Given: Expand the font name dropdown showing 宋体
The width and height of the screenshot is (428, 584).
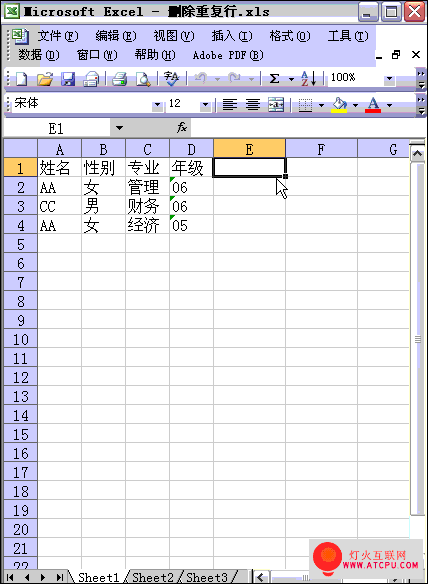Looking at the screenshot, I should (158, 105).
